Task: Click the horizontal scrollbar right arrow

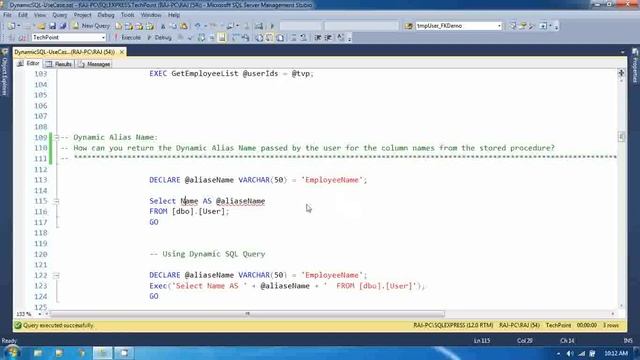Action: [x=613, y=314]
